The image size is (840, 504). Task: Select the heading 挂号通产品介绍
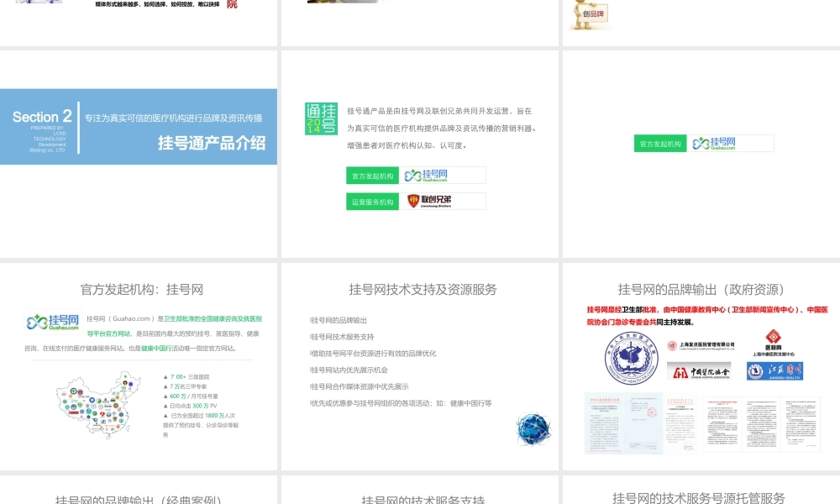coord(212,143)
